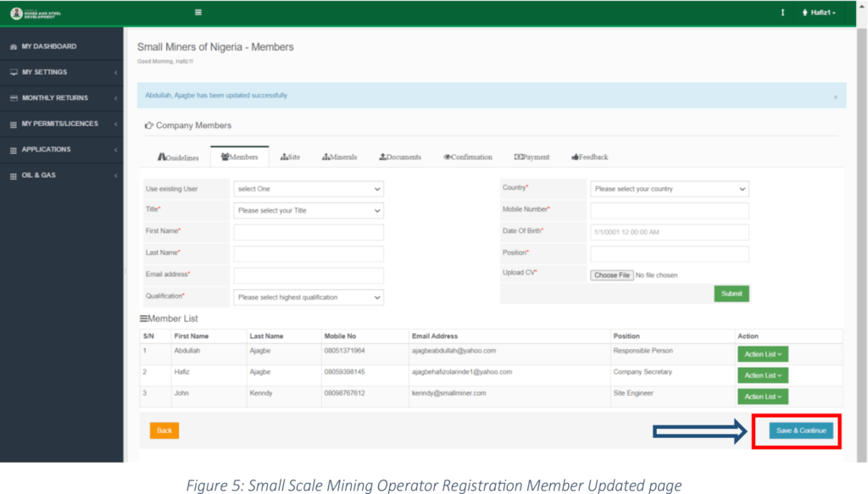The image size is (868, 494).
Task: Open Action List for Abdullah Ajagbe
Action: (x=762, y=354)
